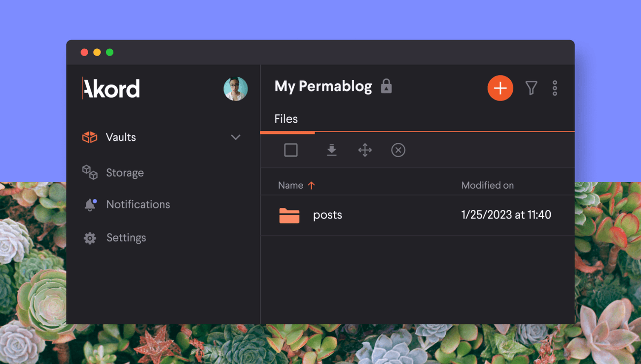Click the orange plus add button

[x=500, y=88]
